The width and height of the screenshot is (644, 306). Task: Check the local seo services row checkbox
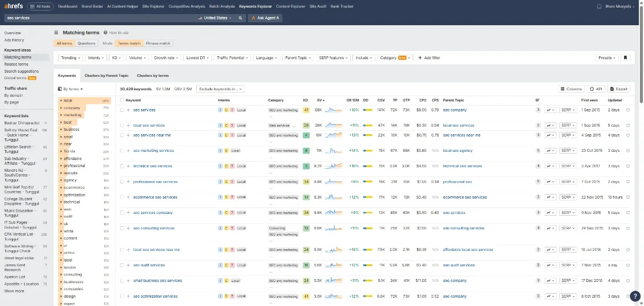tap(122, 125)
